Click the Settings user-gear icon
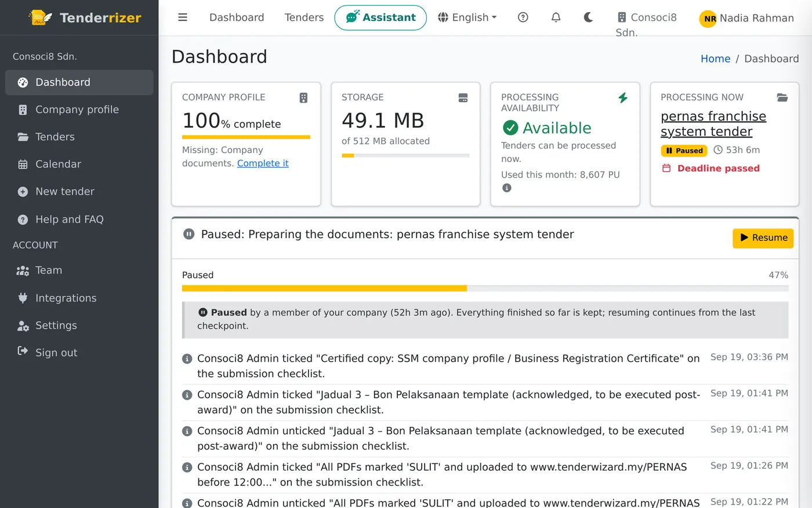 (23, 326)
